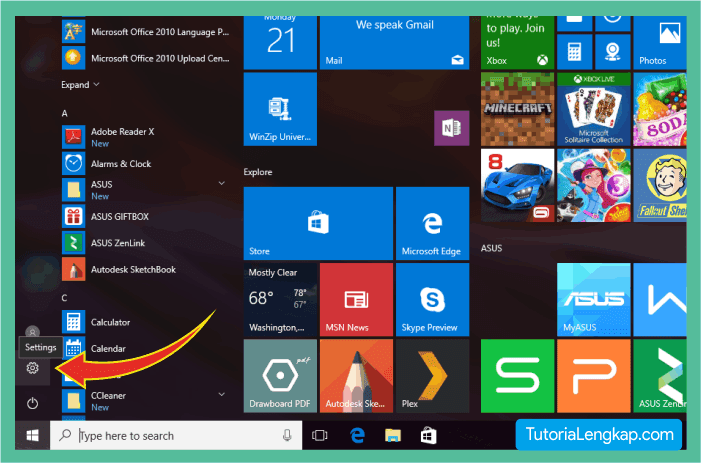Click the Explore group heading
This screenshot has height=463, width=701.
coord(258,172)
